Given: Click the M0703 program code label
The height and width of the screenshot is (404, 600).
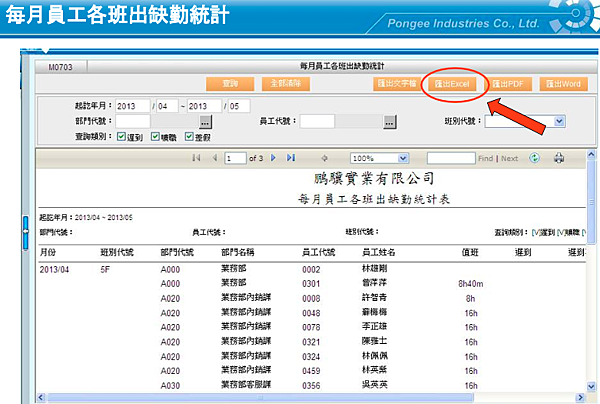Looking at the screenshot, I should point(60,67).
